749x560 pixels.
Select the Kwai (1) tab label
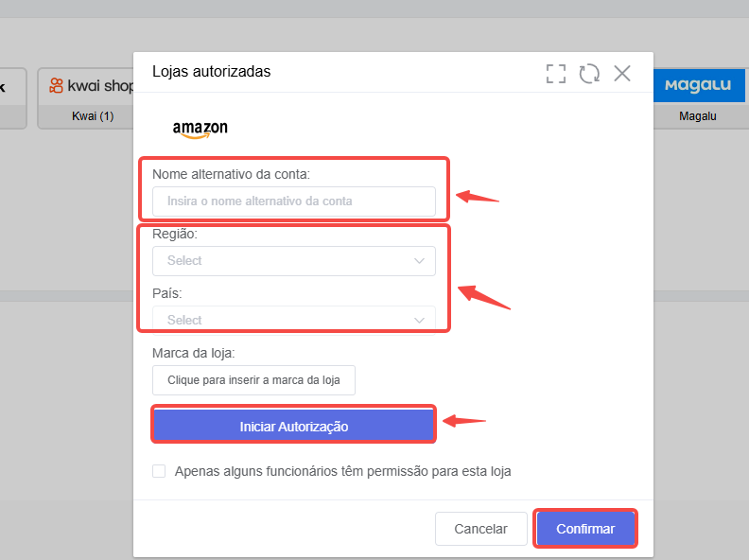[x=93, y=116]
